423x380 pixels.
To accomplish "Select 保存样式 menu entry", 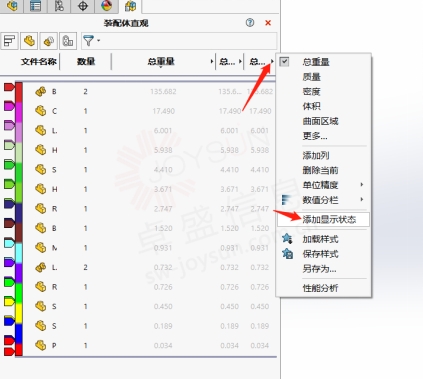I will click(320, 254).
